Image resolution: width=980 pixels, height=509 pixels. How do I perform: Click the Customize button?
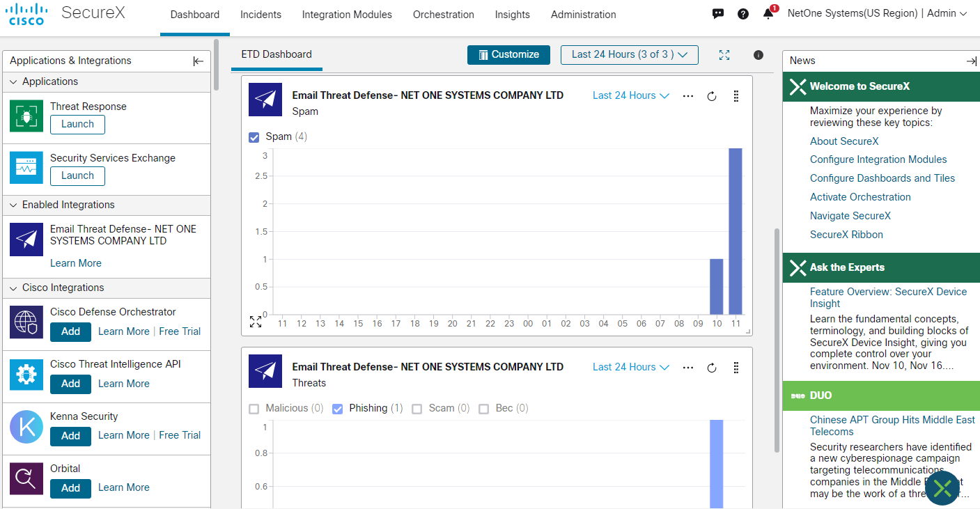click(508, 55)
